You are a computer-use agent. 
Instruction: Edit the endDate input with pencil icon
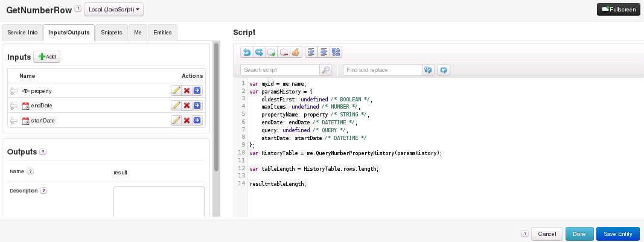(176, 106)
